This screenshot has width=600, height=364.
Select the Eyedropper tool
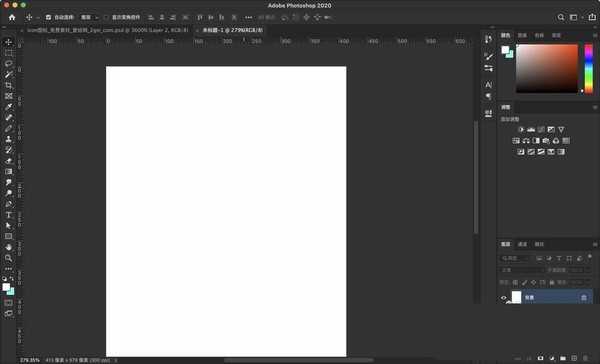(8, 107)
